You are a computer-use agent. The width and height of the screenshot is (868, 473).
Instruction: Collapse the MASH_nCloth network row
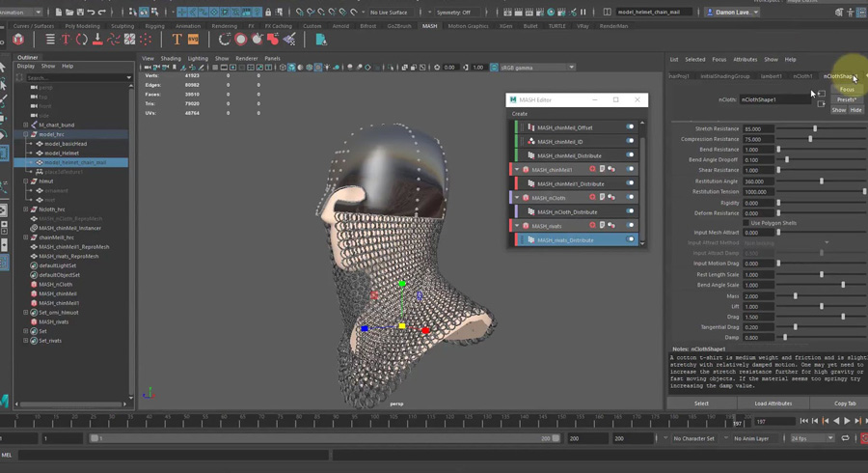(x=517, y=198)
